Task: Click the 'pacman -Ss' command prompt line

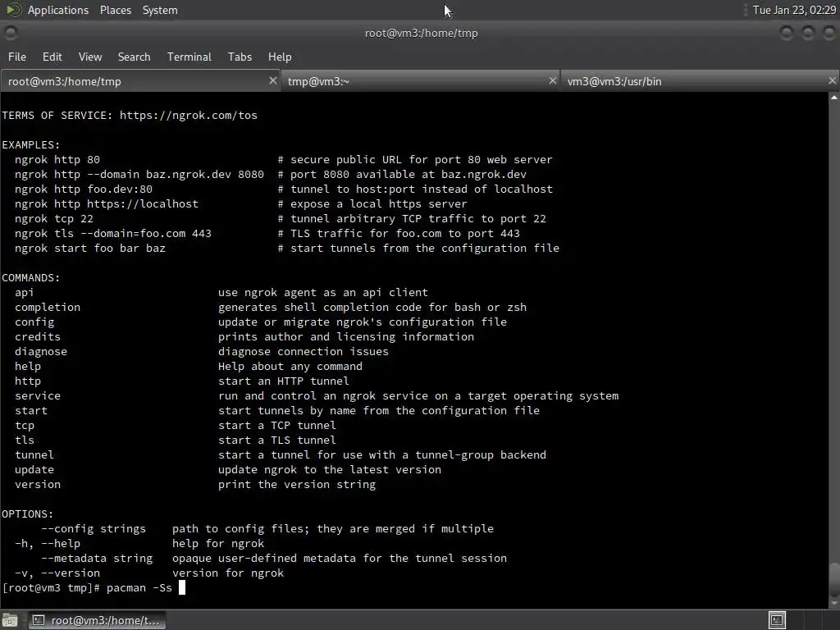Action: click(94, 587)
